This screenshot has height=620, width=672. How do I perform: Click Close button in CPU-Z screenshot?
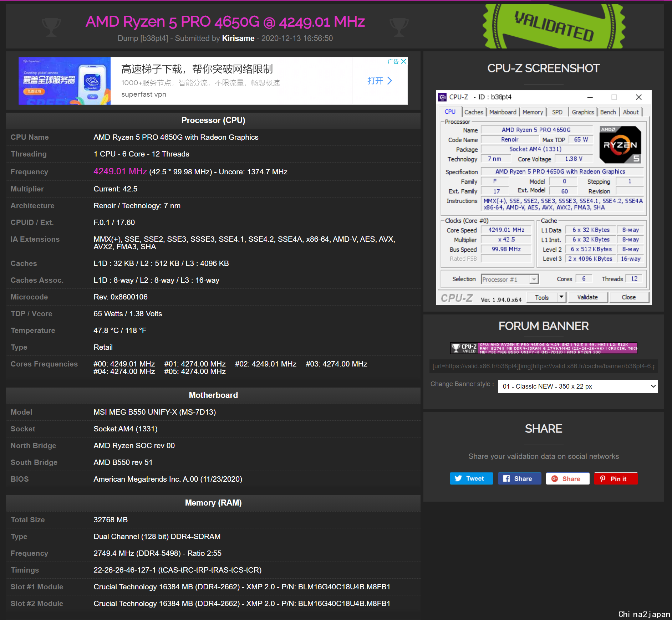point(628,297)
